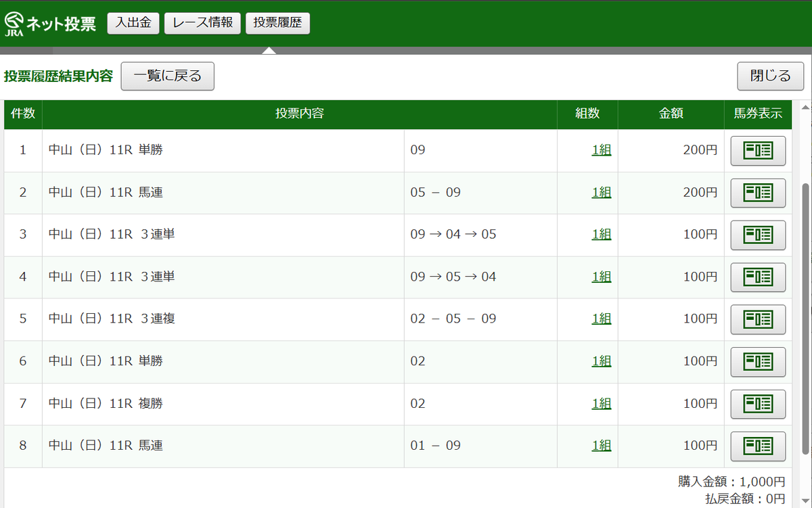Open 1組 link in row 7 複勝
Screen dimensions: 812x508
601,404
